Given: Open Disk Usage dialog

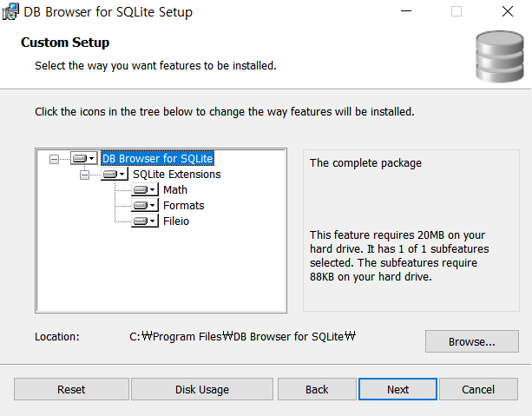Looking at the screenshot, I should [202, 389].
